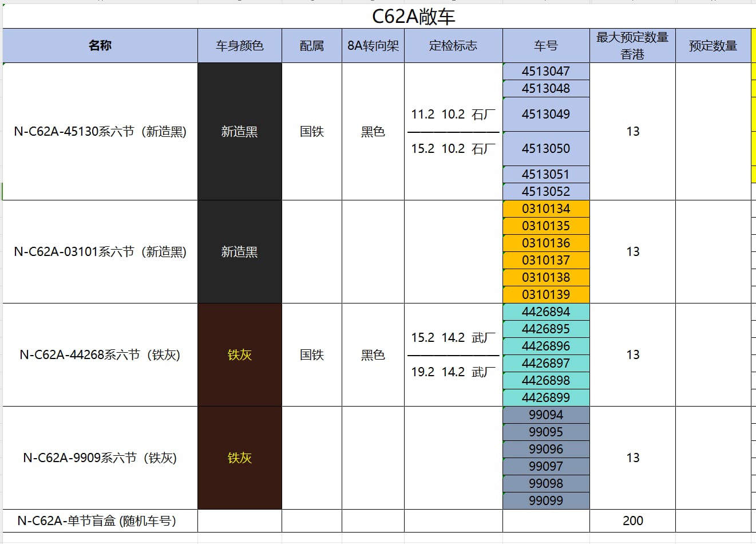Select cell 'N-C62A-45130系六节（新造黑）'
The height and width of the screenshot is (544, 756).
pos(100,132)
